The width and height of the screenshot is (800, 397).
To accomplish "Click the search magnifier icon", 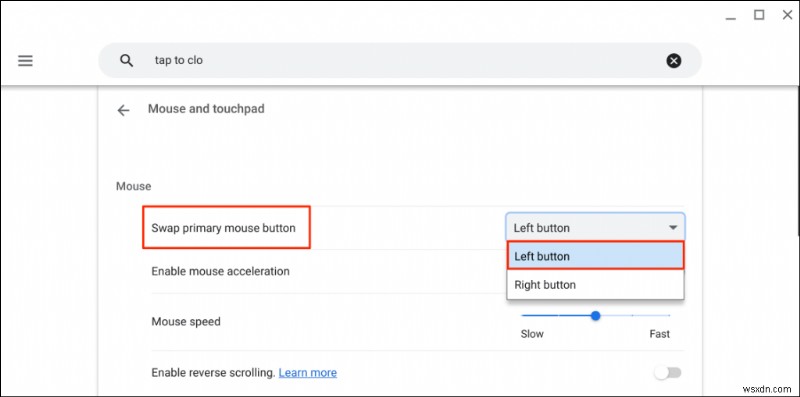I will [x=126, y=61].
